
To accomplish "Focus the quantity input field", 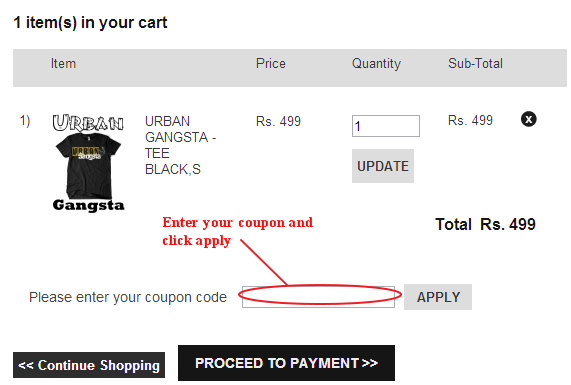I will [386, 126].
